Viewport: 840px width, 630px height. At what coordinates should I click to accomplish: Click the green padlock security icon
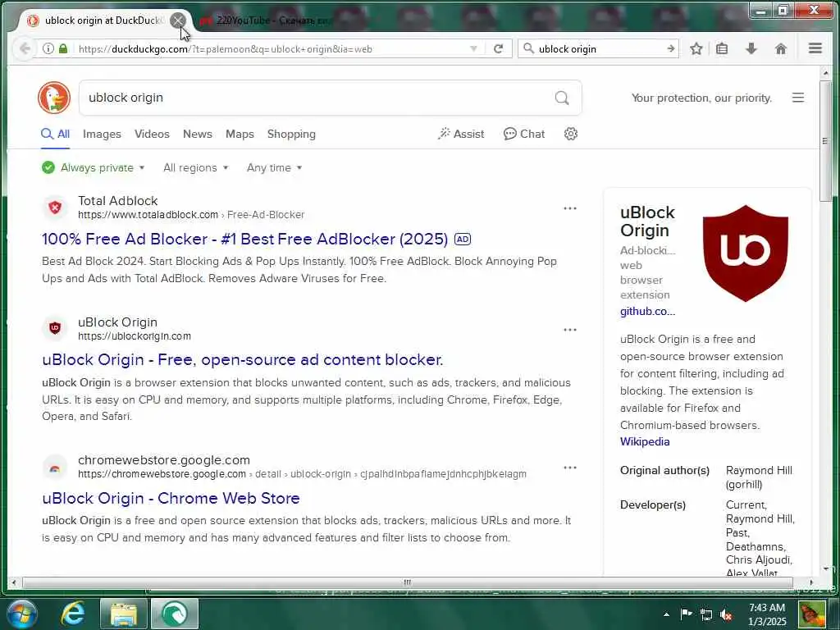click(63, 48)
